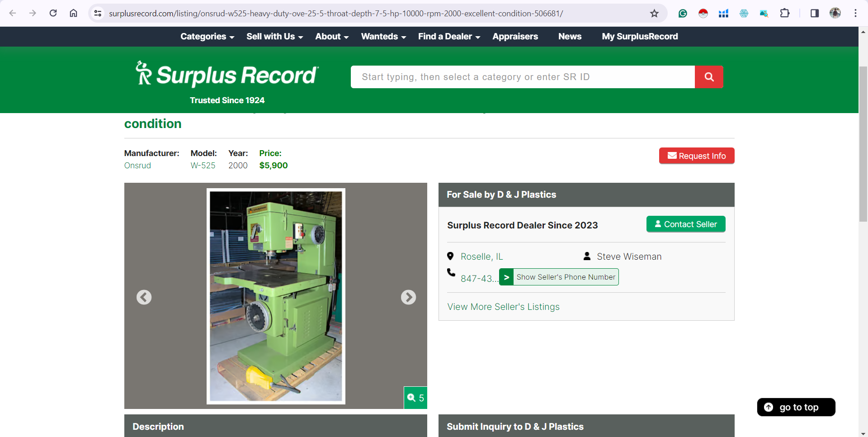Open the News page
Viewport: 868px width, 437px height.
570,37
